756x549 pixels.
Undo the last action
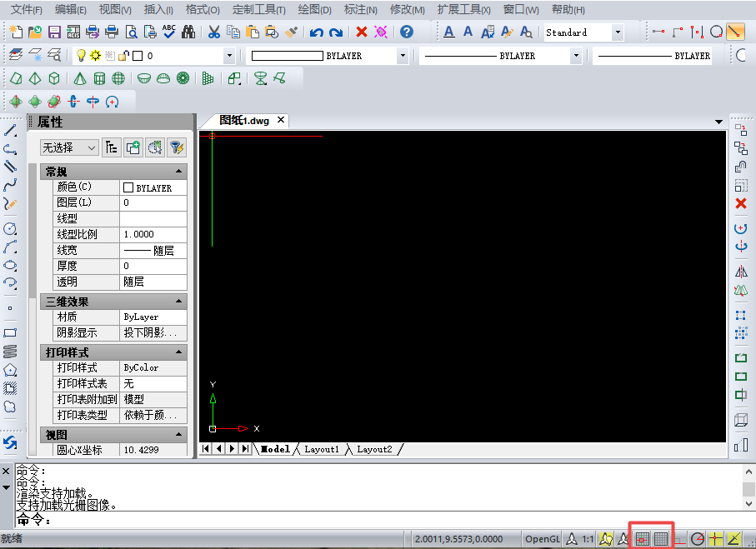pyautogui.click(x=316, y=32)
